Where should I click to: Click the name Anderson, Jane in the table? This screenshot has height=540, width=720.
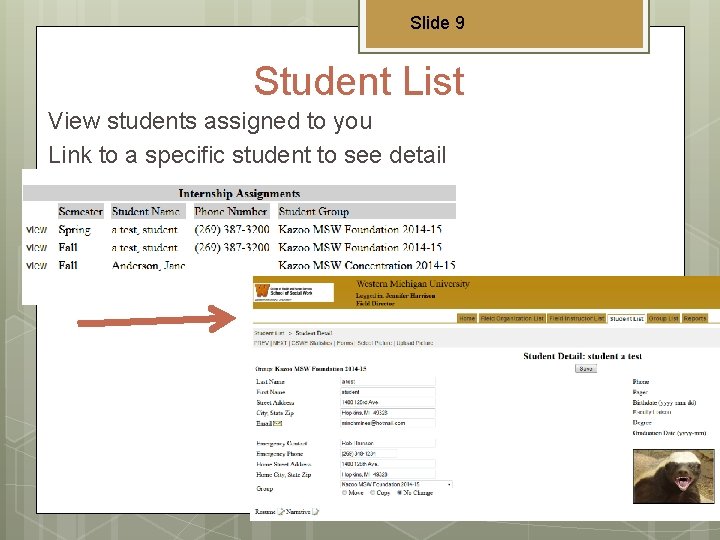point(148,265)
